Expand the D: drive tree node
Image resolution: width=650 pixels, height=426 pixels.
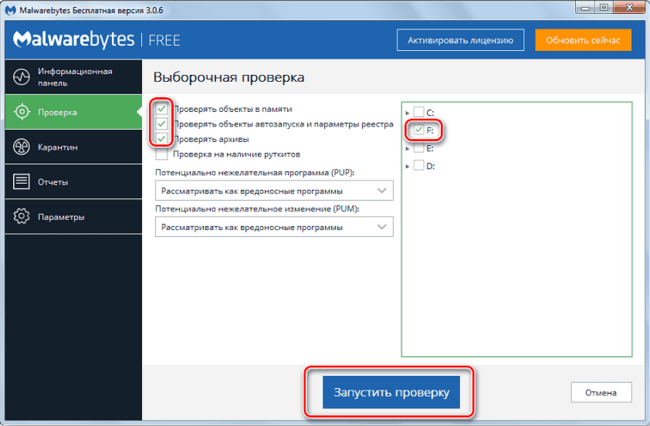tap(407, 166)
